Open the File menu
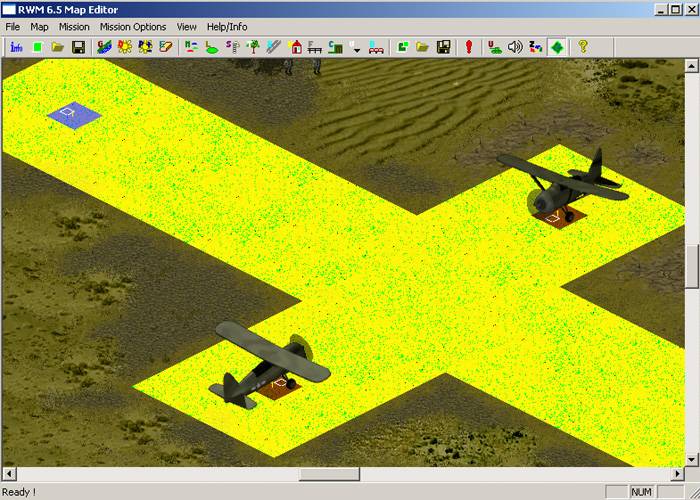This screenshot has width=700, height=500. pyautogui.click(x=14, y=27)
